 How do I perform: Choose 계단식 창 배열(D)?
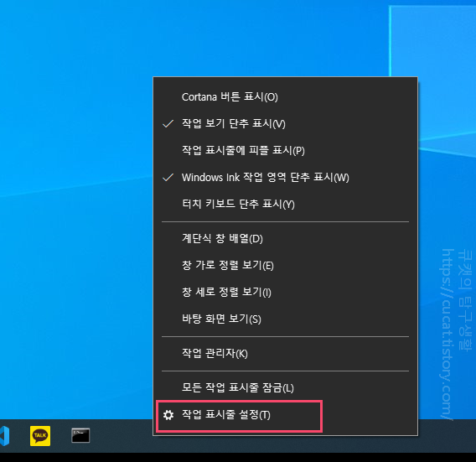pos(286,239)
